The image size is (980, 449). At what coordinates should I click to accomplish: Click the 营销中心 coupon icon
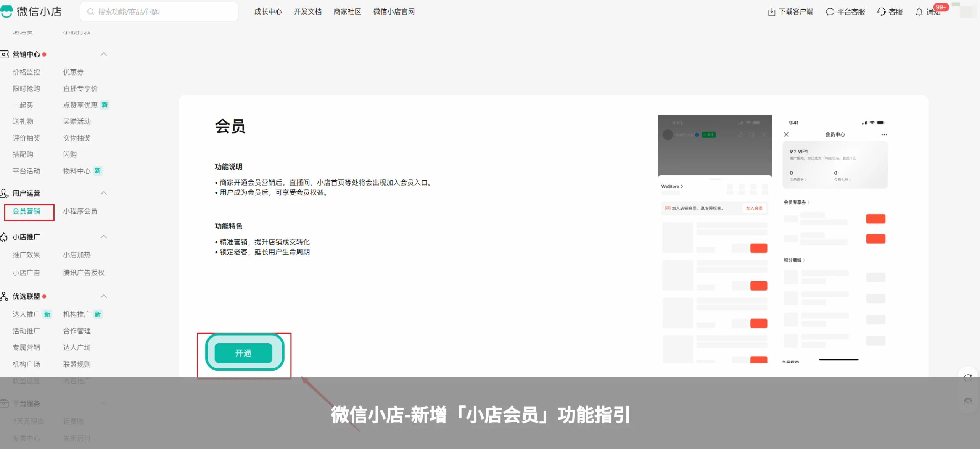(4, 54)
